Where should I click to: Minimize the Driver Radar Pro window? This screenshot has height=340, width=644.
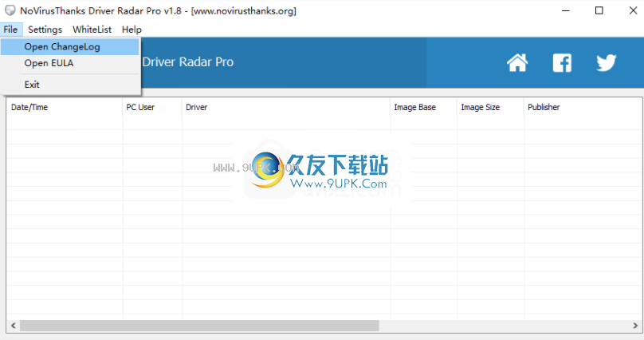point(566,10)
